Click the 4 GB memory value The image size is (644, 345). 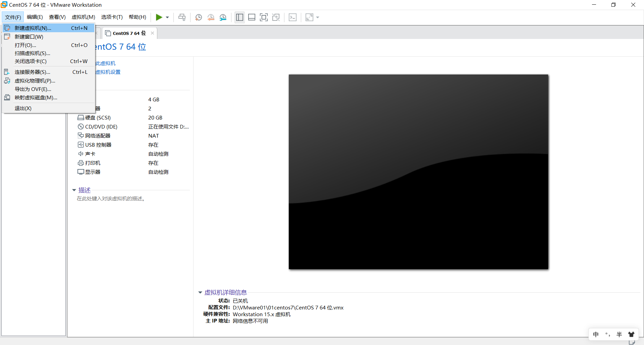[x=154, y=100]
